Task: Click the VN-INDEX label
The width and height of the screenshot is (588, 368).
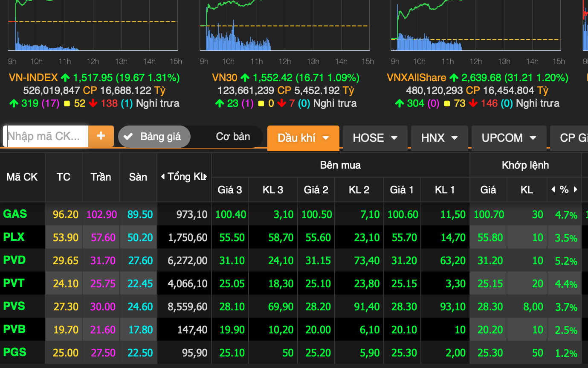Action: [x=33, y=78]
